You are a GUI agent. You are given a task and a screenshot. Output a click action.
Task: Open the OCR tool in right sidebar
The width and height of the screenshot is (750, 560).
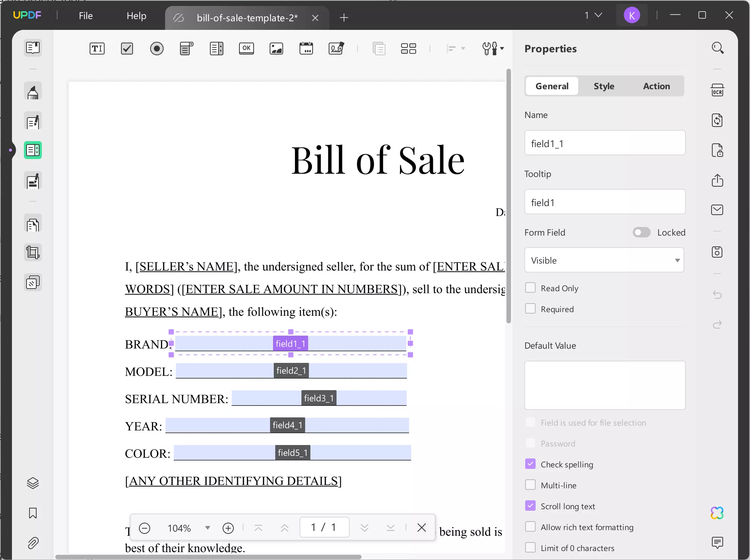717,90
